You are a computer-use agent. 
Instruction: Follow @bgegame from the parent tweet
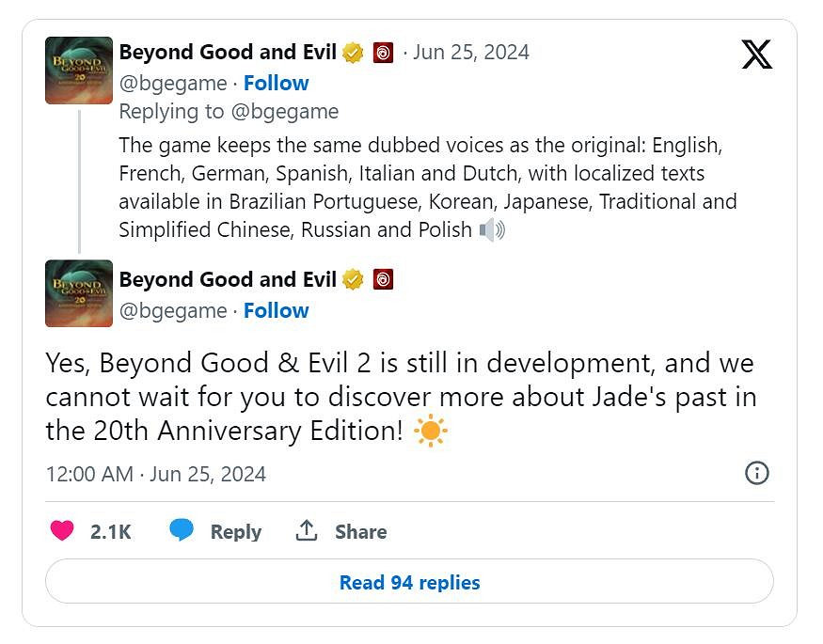(276, 83)
